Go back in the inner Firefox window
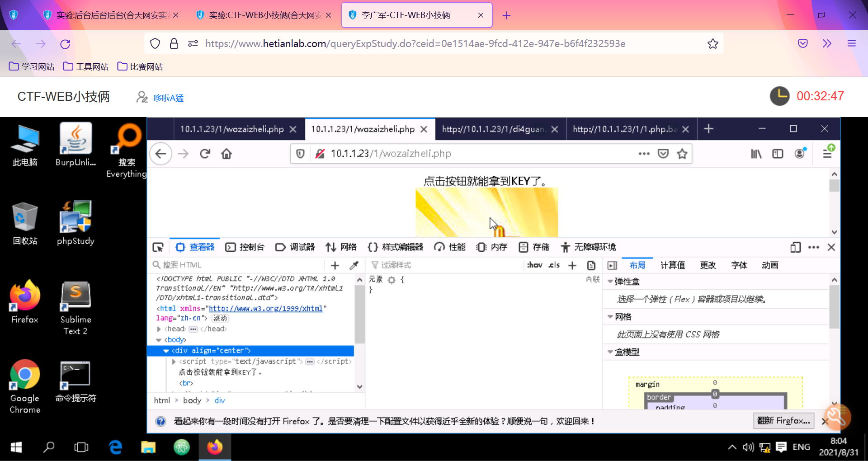Screen dimensions: 868x461 click(x=160, y=154)
